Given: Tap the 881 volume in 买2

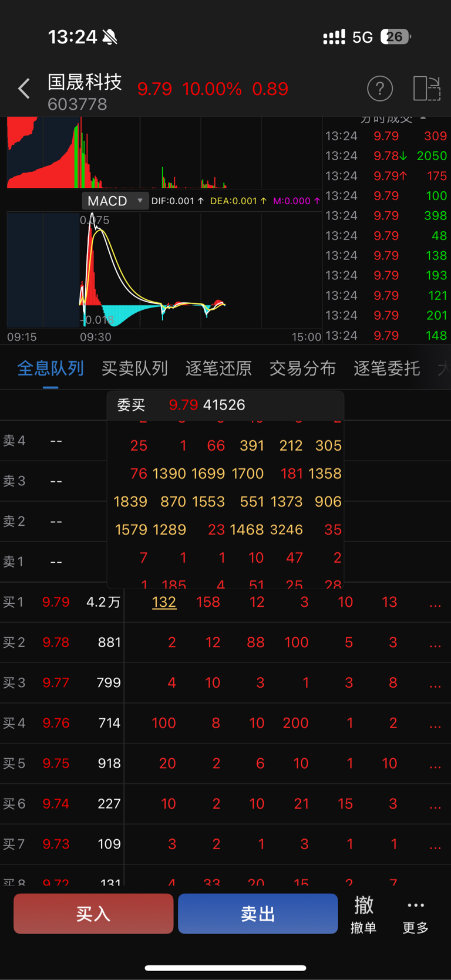Looking at the screenshot, I should coord(109,643).
